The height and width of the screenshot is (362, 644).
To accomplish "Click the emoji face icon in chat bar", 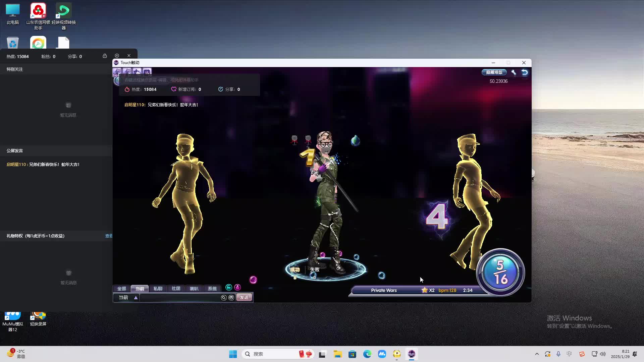I will [231, 298].
